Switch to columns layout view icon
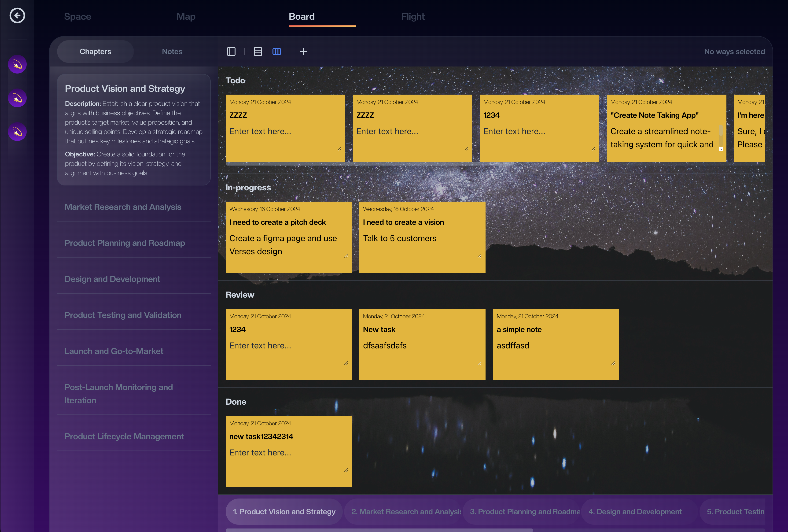Image resolution: width=788 pixels, height=532 pixels. (277, 52)
